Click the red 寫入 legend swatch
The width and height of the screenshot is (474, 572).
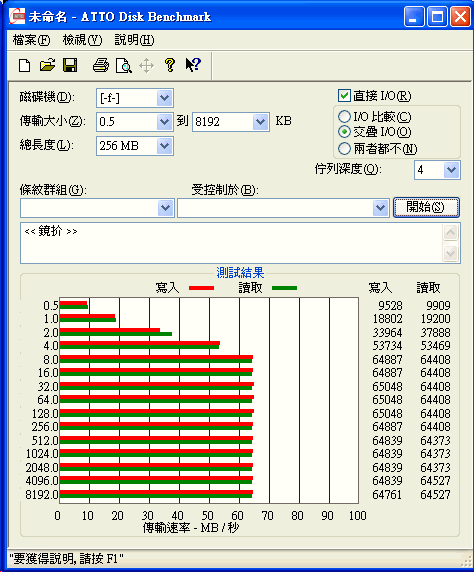[201, 288]
